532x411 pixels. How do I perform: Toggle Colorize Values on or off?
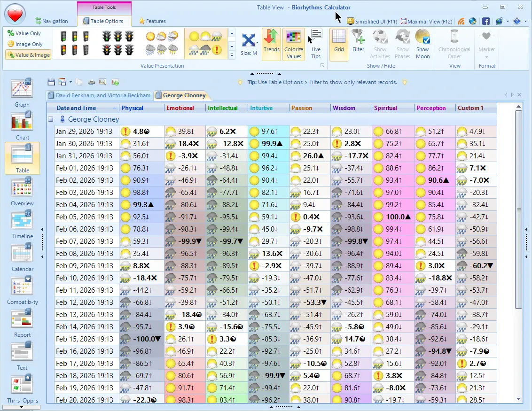pyautogui.click(x=294, y=43)
